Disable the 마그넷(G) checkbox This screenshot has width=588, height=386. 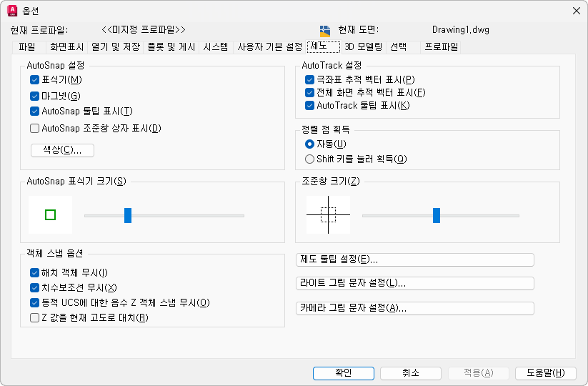(x=34, y=96)
